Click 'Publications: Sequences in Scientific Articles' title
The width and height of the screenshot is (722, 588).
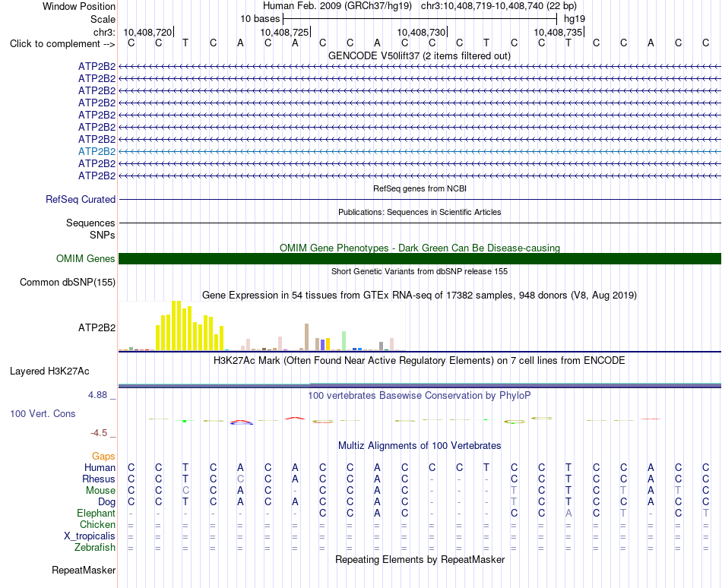point(420,212)
